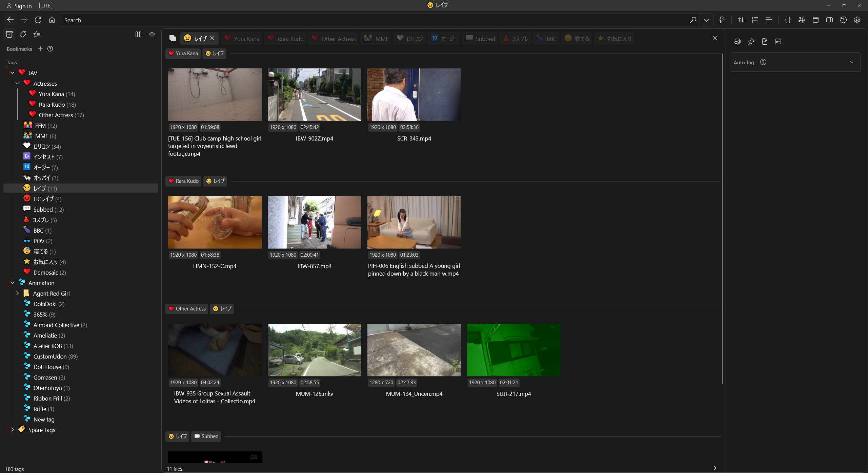Viewport: 868px width, 473px height.
Task: Switch to the BBC tab
Action: (x=547, y=39)
